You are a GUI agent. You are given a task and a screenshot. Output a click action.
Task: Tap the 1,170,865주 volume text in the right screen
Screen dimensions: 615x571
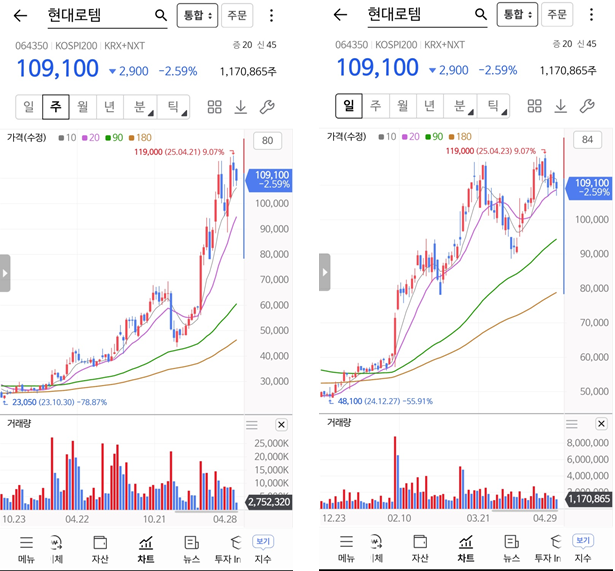568,71
